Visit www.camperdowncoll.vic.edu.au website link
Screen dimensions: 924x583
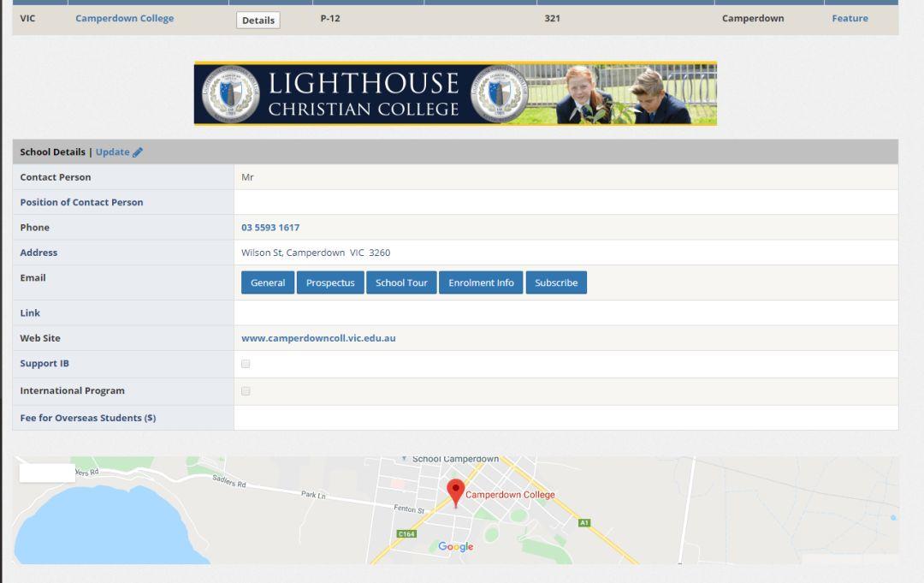coord(318,338)
